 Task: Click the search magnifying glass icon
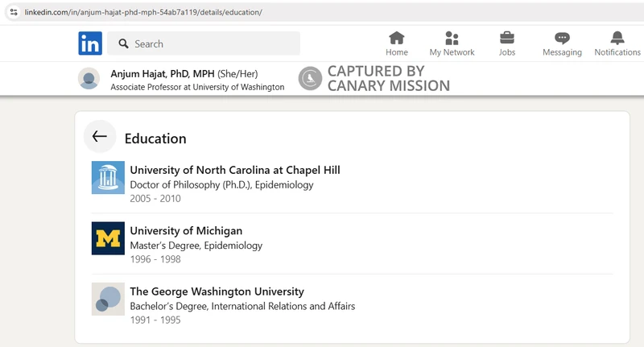click(122, 44)
